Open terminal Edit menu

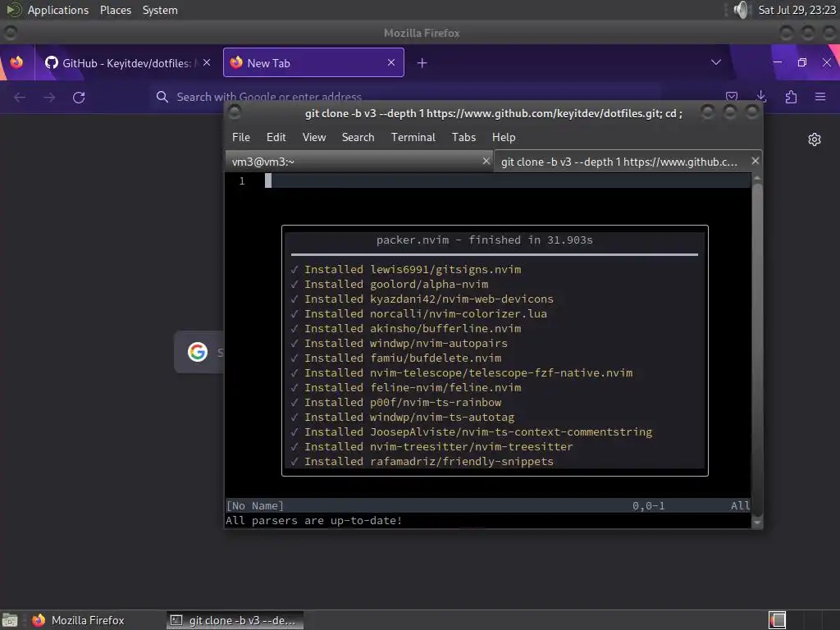click(276, 137)
